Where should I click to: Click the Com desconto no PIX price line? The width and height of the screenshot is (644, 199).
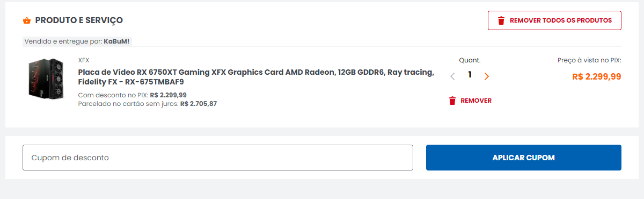133,95
